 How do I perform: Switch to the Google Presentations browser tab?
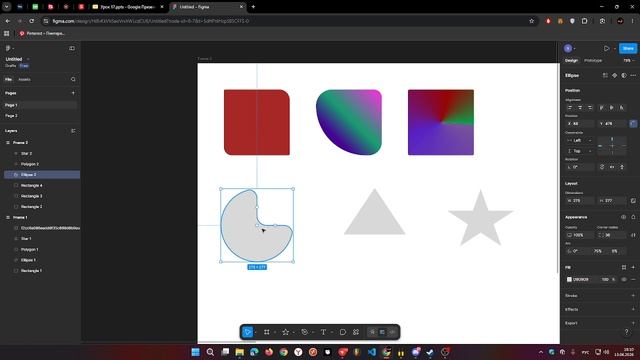coord(128,7)
